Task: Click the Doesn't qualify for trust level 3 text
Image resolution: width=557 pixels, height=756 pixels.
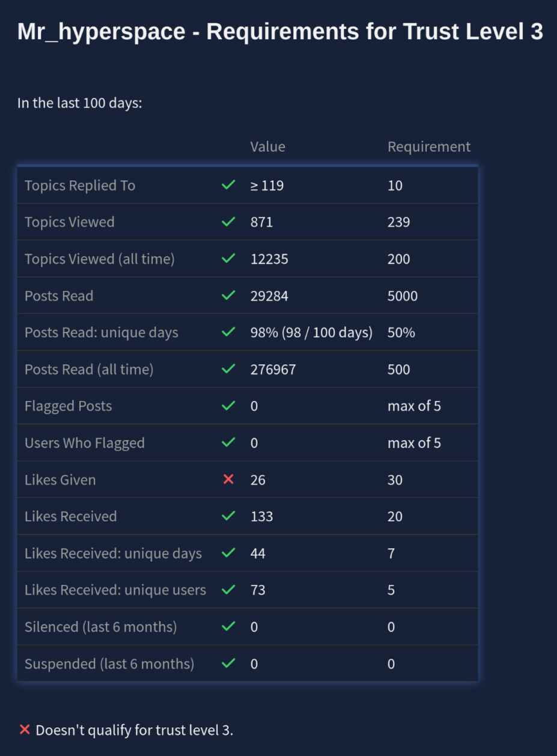Action: pos(134,730)
